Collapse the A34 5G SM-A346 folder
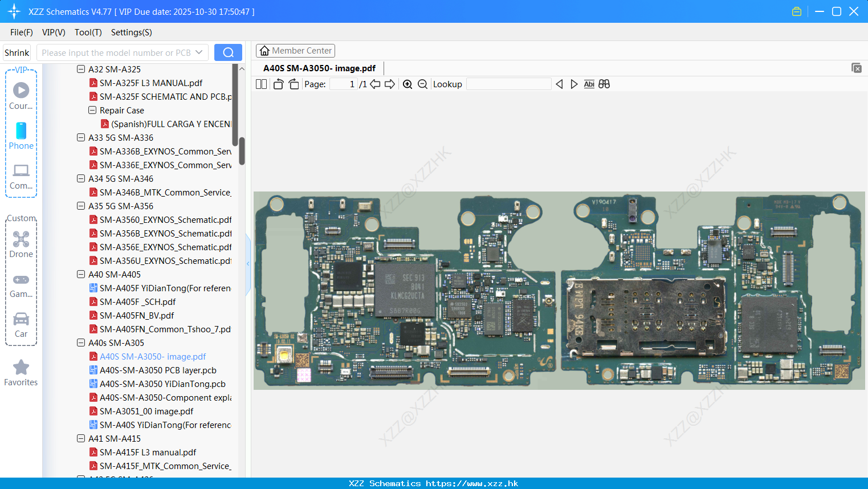868x489 pixels. click(x=81, y=178)
